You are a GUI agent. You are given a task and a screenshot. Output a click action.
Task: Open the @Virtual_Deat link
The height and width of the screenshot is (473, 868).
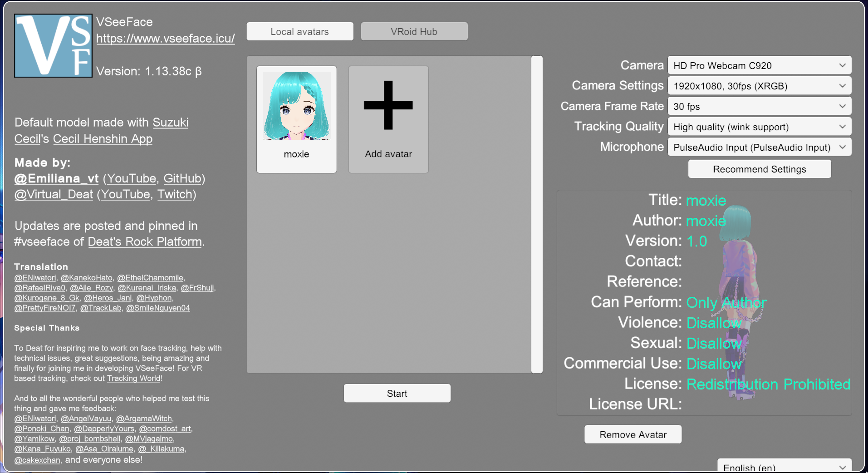pyautogui.click(x=54, y=194)
